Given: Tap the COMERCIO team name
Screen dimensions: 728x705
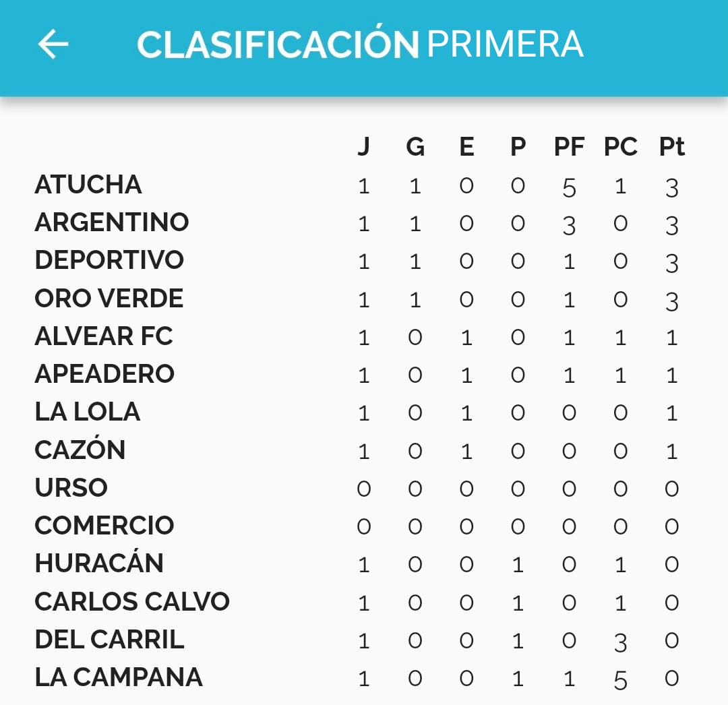Looking at the screenshot, I should tap(104, 526).
